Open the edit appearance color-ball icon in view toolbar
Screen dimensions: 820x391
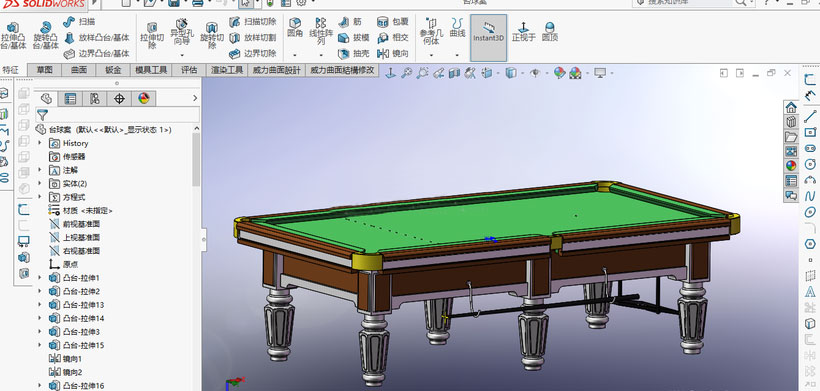coord(560,73)
